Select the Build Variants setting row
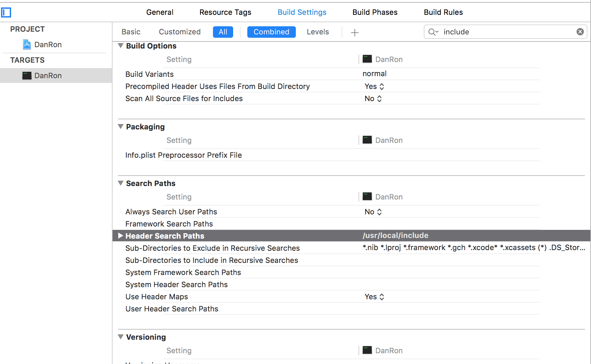 [149, 74]
